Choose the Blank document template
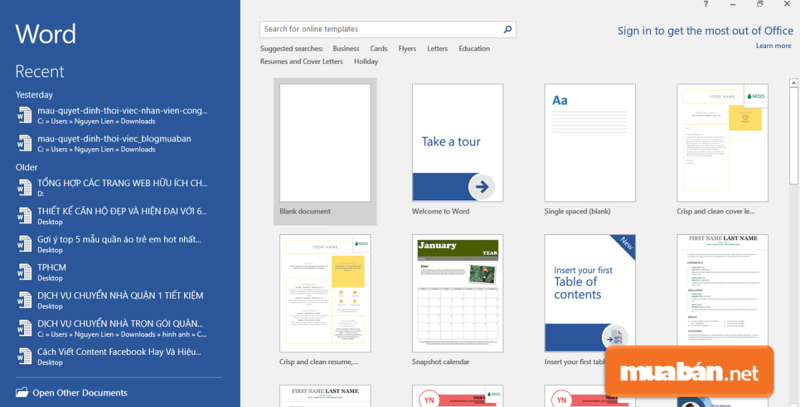800x407 pixels. point(325,151)
